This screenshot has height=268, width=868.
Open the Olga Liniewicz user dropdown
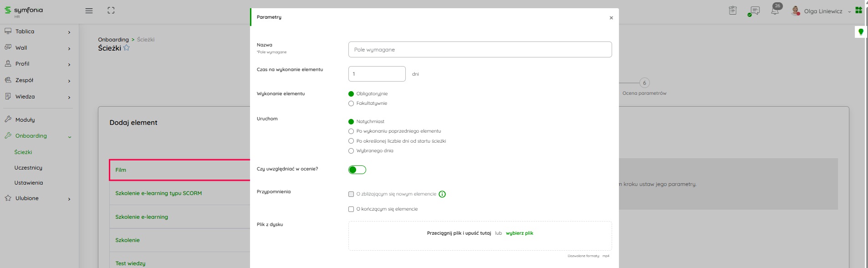click(x=824, y=11)
